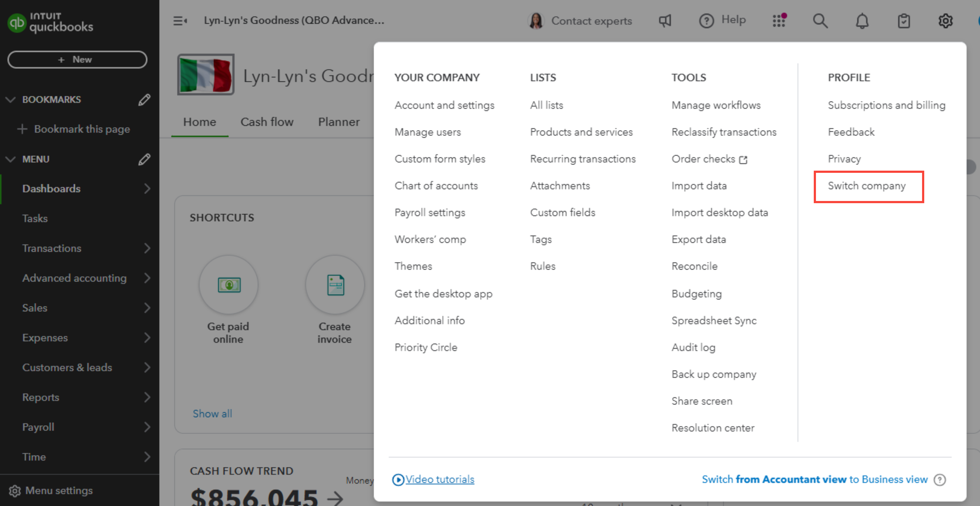Open Resolution center
Viewport: 980px width, 506px height.
pyautogui.click(x=713, y=428)
